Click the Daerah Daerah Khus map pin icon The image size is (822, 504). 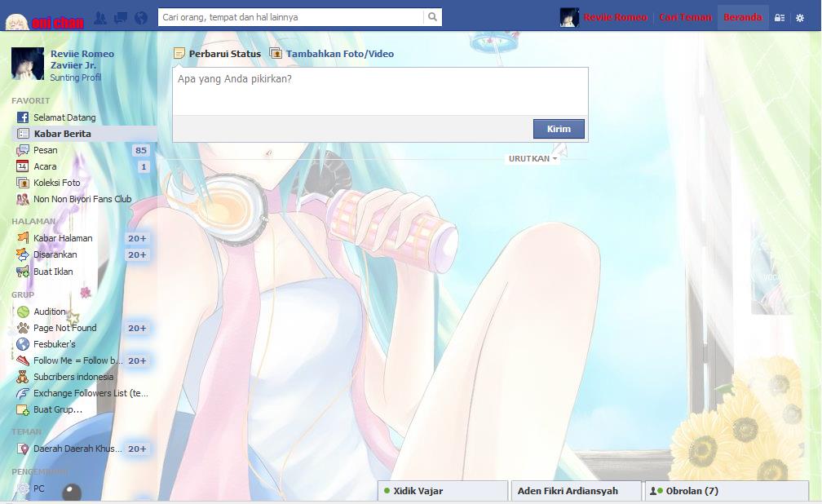click(x=23, y=449)
